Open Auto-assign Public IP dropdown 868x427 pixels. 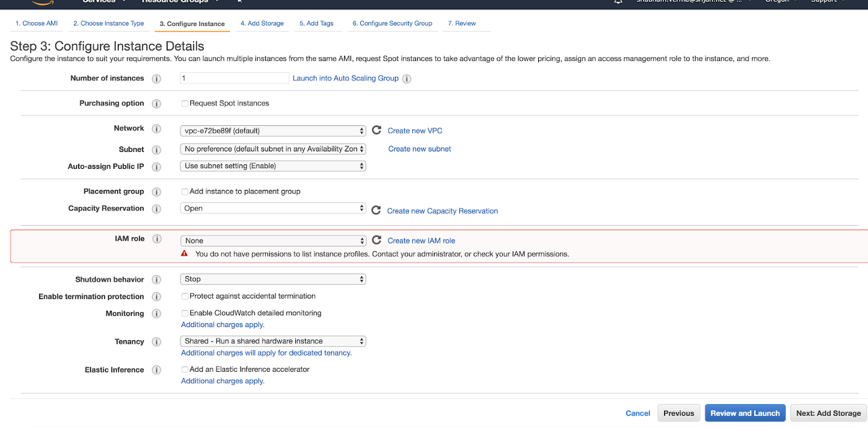coord(273,166)
